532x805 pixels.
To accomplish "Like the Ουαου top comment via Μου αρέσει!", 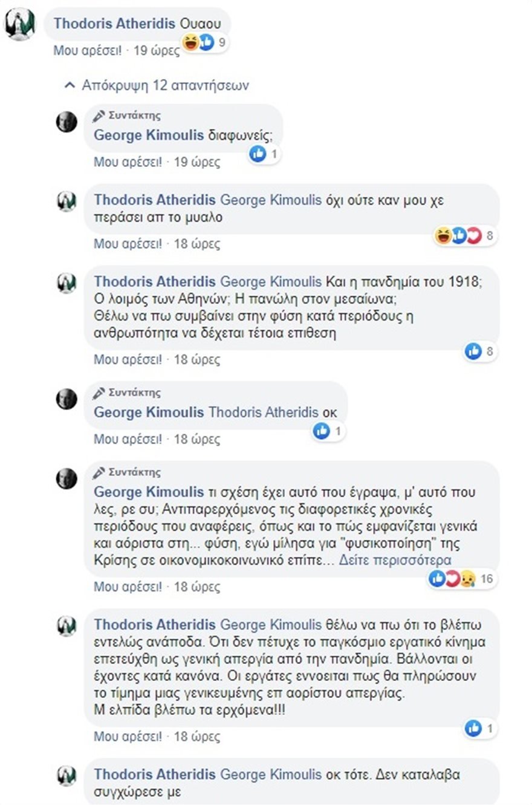I will point(88,51).
